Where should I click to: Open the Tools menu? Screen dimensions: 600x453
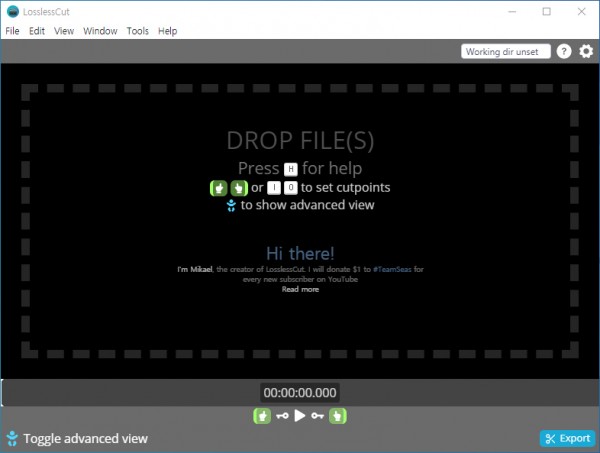pyautogui.click(x=138, y=31)
